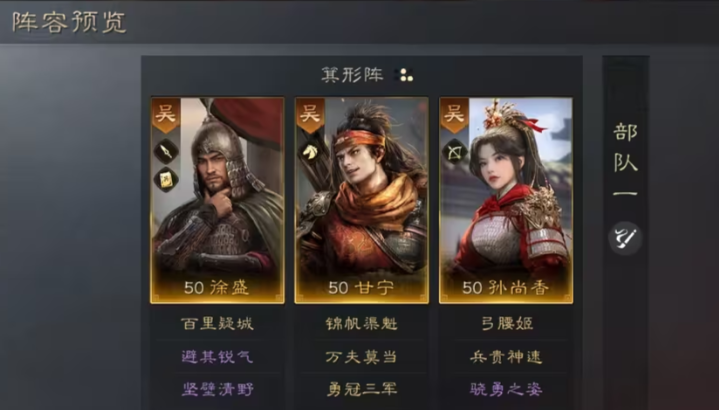Select the spear troop icon on 徐盛's card
This screenshot has height=410, width=719.
tap(166, 151)
